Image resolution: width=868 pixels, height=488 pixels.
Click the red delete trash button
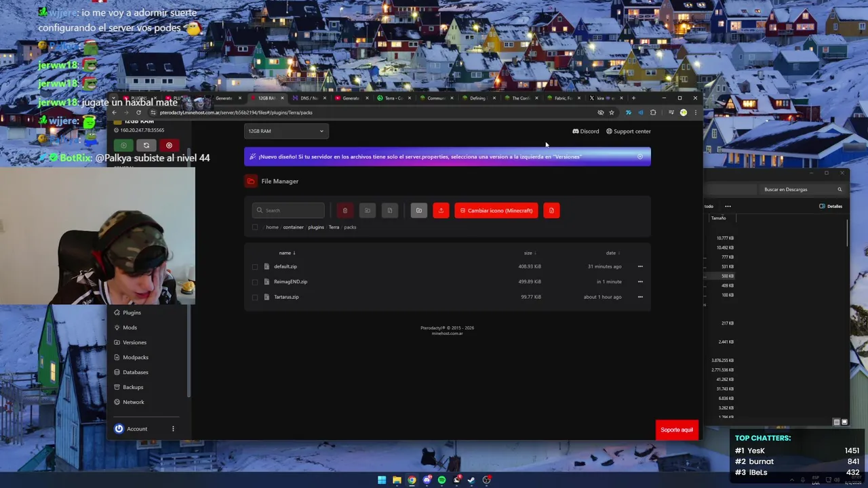coord(344,211)
